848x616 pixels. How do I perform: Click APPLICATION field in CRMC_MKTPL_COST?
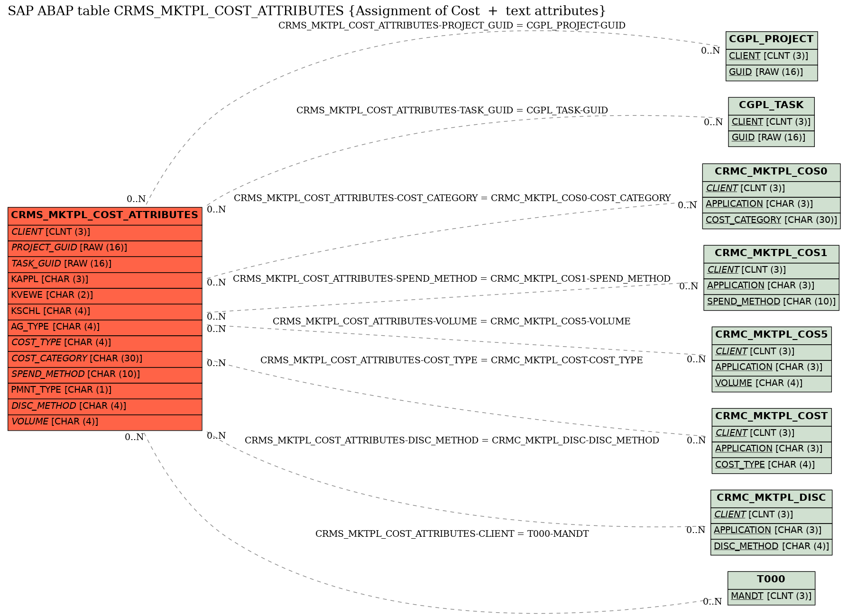(772, 449)
